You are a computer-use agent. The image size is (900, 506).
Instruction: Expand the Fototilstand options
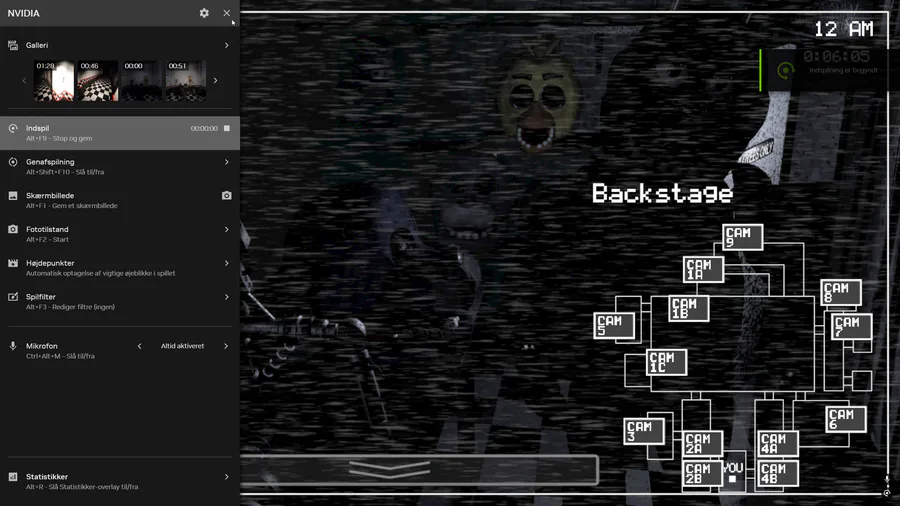point(227,229)
